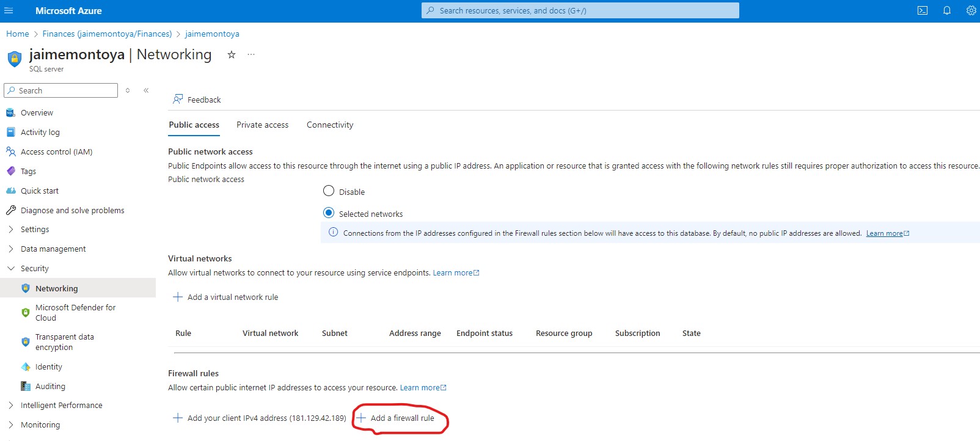This screenshot has height=441, width=980.
Task: Open Tags in the sidebar
Action: (28, 171)
